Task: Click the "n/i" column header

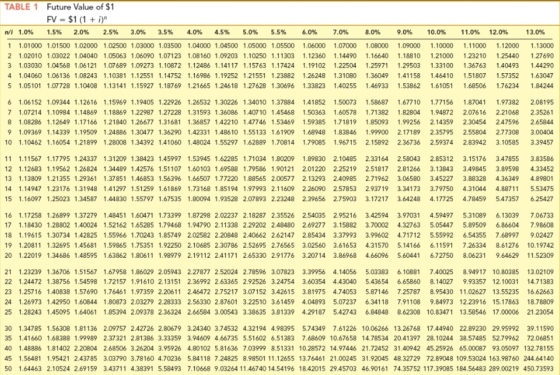Action: [9, 32]
